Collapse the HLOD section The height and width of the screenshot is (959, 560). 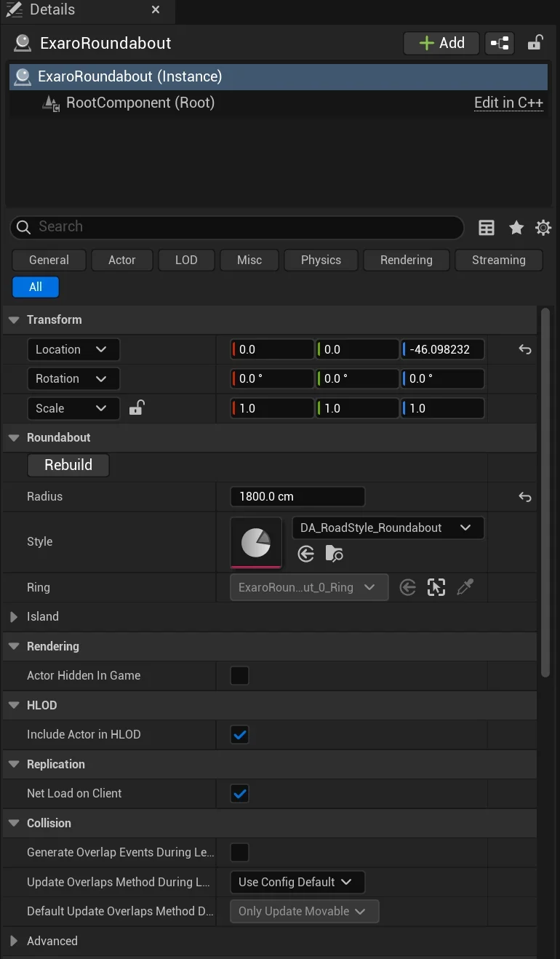tap(14, 706)
